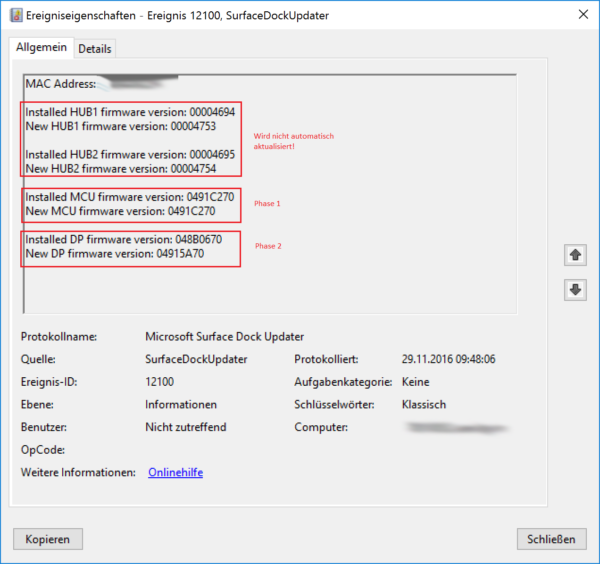Click the 'Quelle:' label
Viewport: 600px width, 564px height.
[x=38, y=359]
